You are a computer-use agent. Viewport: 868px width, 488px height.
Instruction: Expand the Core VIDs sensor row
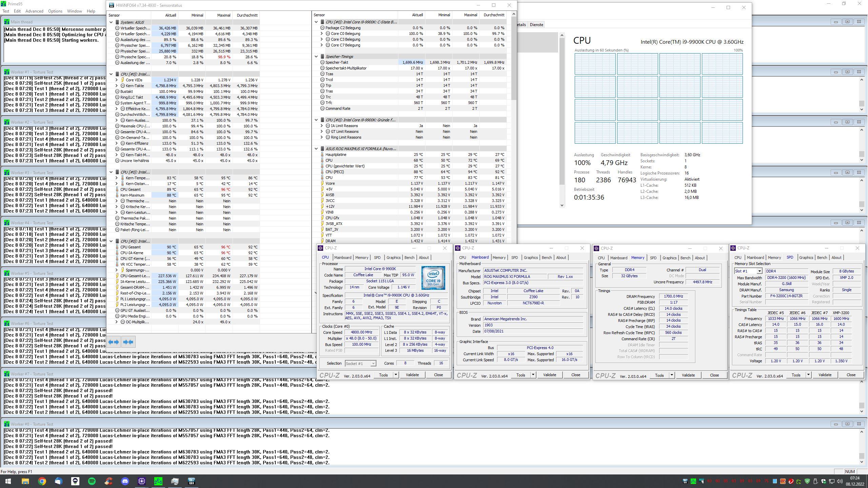tap(117, 80)
